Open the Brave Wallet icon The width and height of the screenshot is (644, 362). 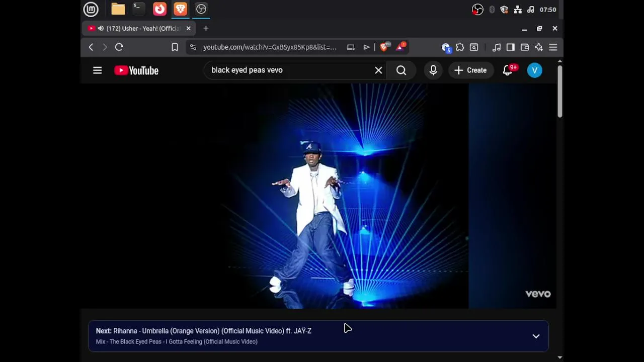coord(525,47)
